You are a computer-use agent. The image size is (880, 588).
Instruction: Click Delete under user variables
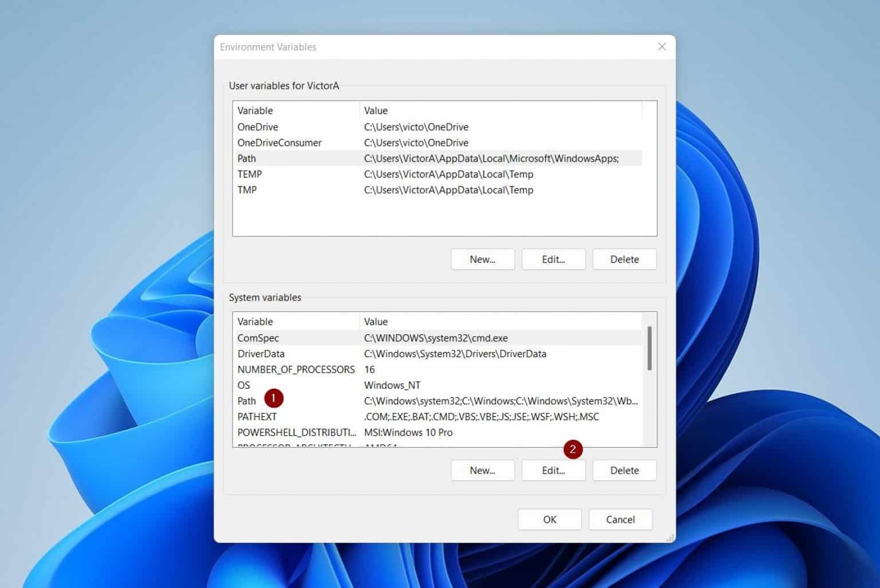coord(624,259)
